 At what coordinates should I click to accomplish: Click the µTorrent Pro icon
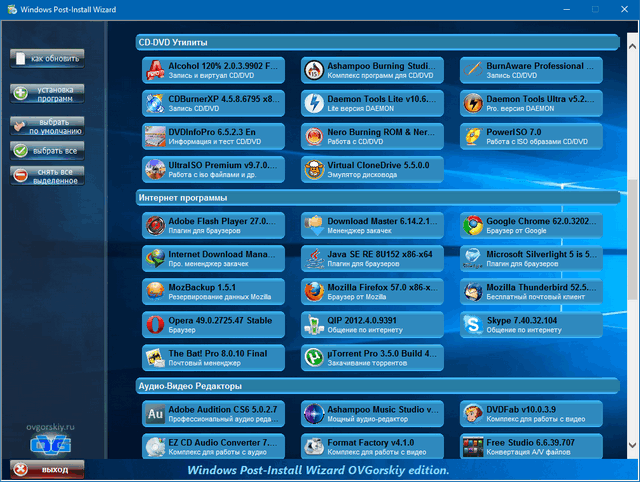[x=314, y=357]
